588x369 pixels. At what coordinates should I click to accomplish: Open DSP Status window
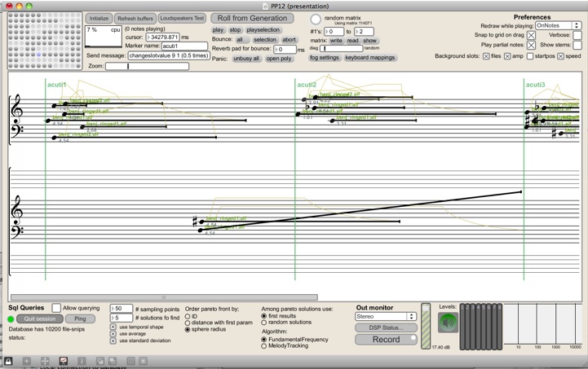[386, 327]
